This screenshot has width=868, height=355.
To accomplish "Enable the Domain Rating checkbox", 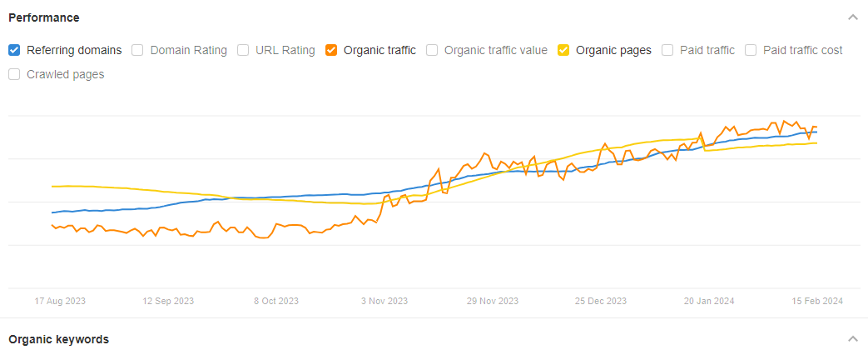I will [x=137, y=50].
